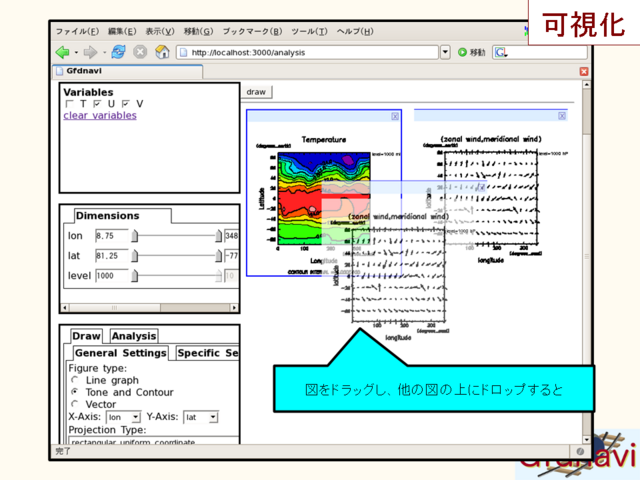
Task: Click the status bar icon at bottom right
Action: click(x=580, y=451)
